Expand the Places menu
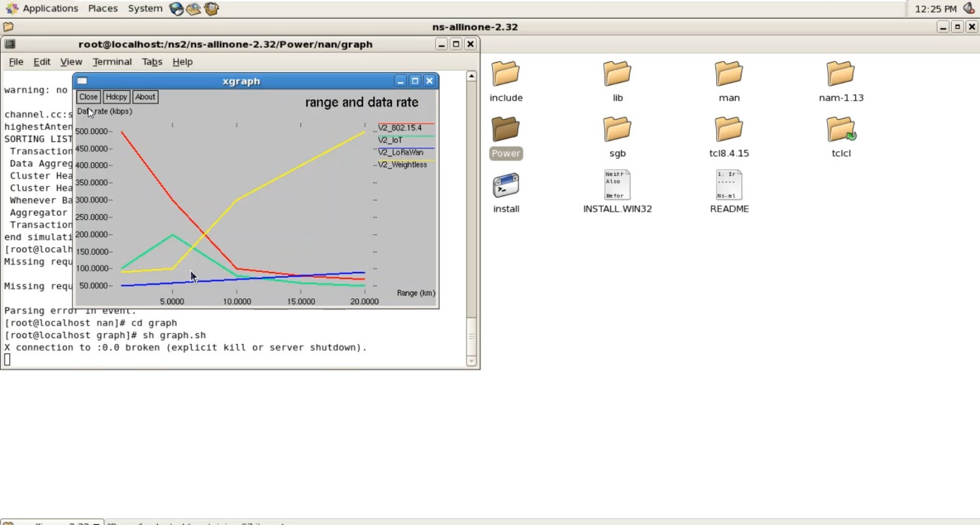 tap(103, 8)
